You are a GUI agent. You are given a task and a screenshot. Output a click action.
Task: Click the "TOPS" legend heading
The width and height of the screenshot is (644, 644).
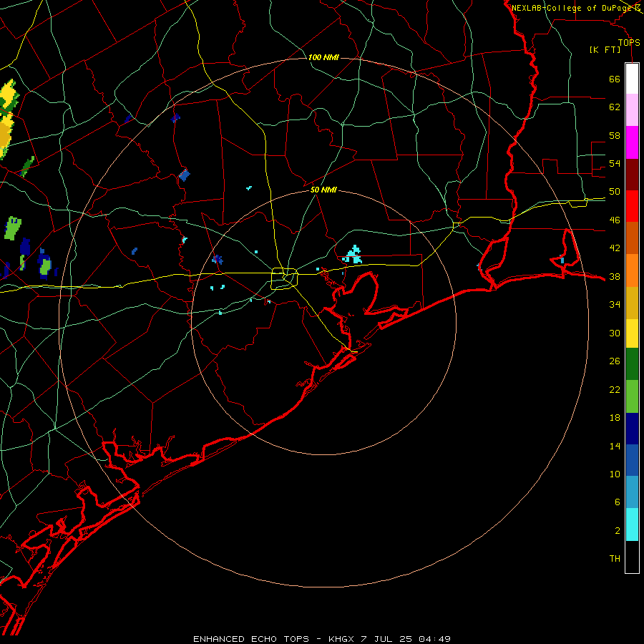[629, 43]
